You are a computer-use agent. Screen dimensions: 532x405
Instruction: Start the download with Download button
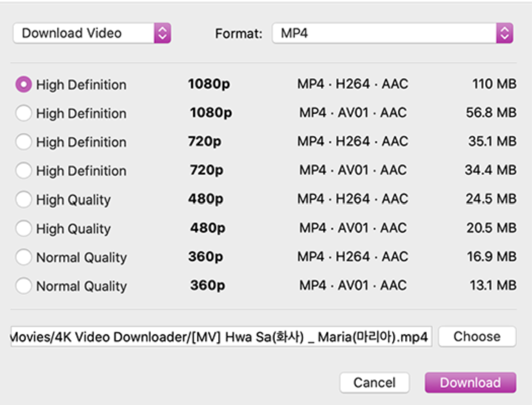[471, 383]
